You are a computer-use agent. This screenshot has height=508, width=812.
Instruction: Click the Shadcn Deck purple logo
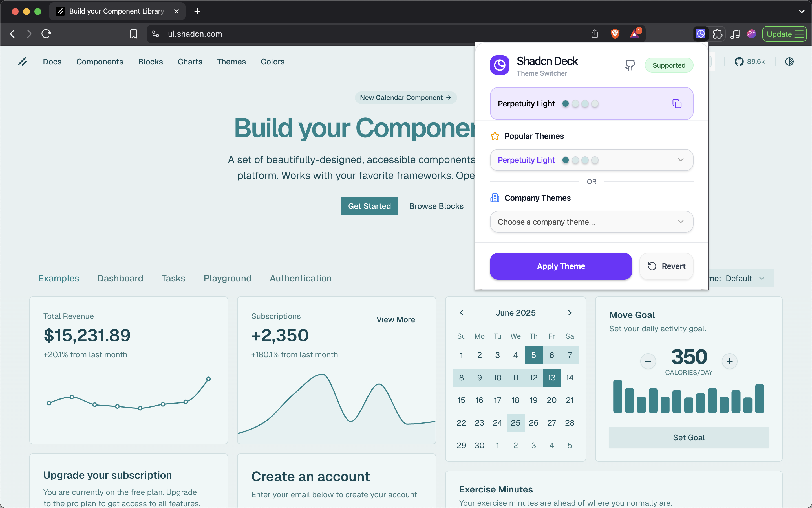coord(500,65)
